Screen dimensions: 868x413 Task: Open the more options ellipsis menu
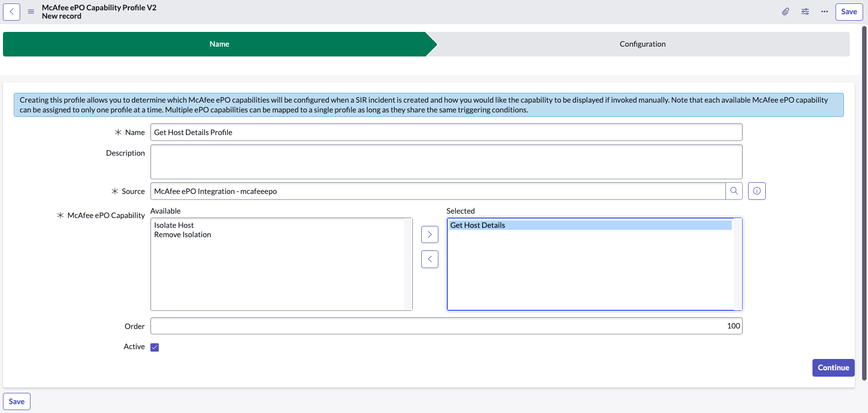click(824, 12)
